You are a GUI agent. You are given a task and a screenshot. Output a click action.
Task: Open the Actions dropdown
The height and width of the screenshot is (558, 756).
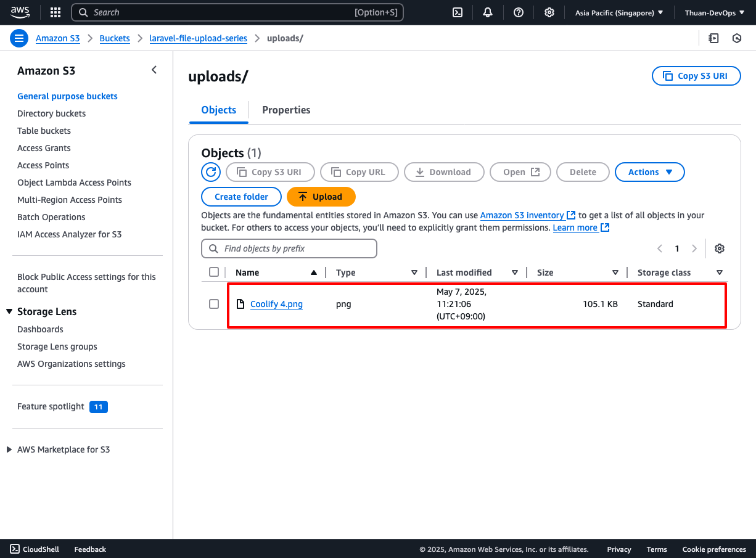point(649,172)
